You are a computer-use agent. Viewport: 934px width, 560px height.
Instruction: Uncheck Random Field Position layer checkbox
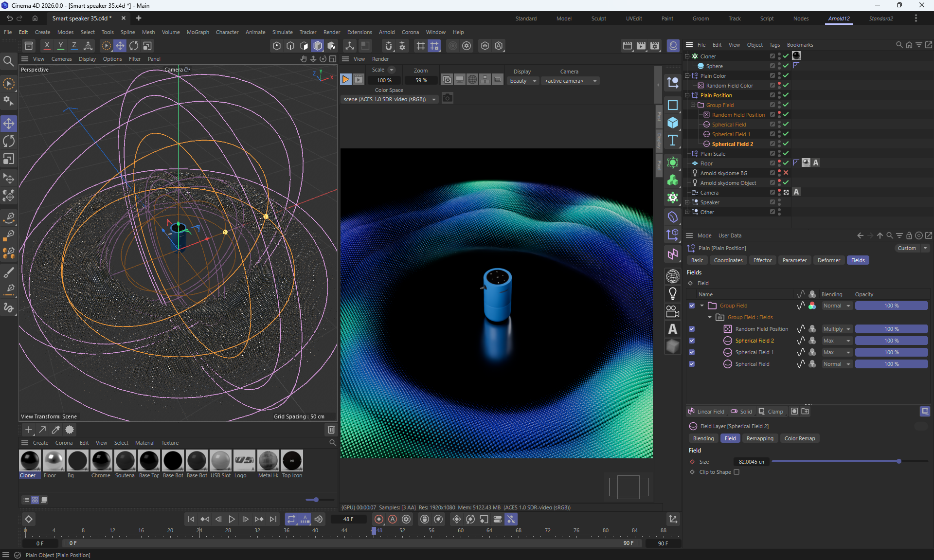692,329
